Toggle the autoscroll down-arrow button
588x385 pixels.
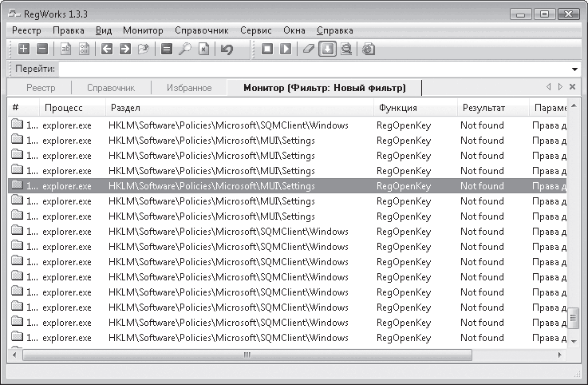coord(327,50)
